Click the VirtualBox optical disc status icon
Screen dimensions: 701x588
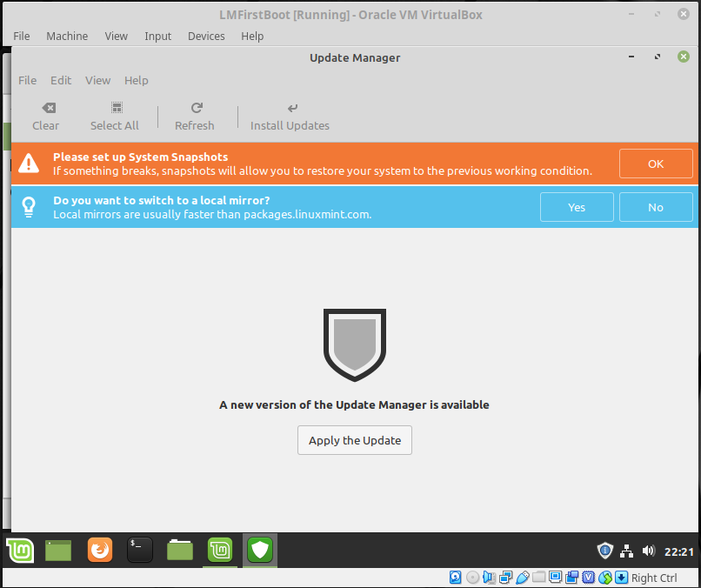click(472, 578)
